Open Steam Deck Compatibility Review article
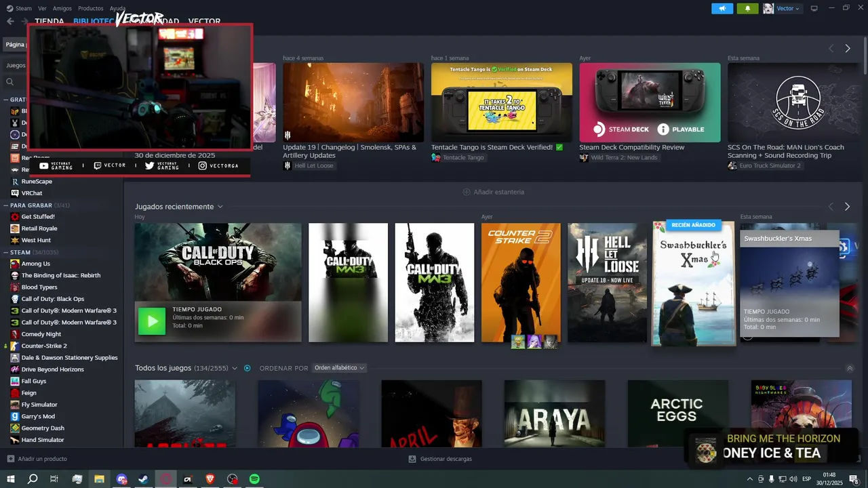868x488 pixels. point(650,103)
